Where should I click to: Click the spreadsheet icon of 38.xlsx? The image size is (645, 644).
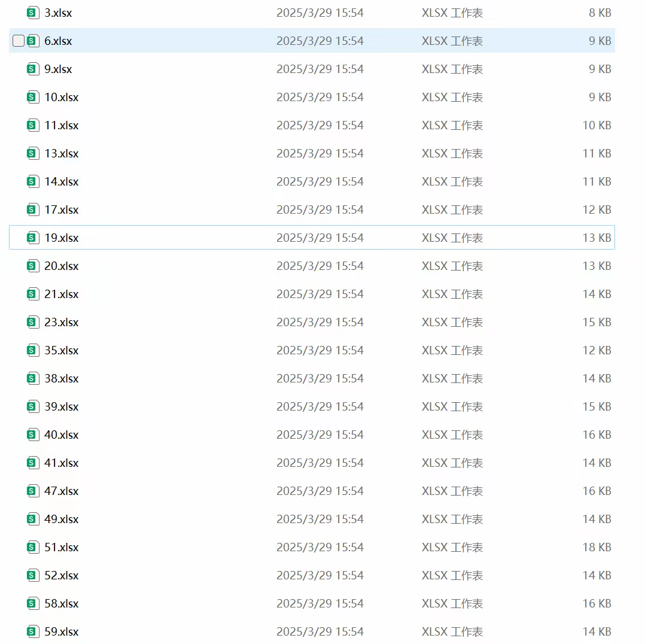click(33, 379)
